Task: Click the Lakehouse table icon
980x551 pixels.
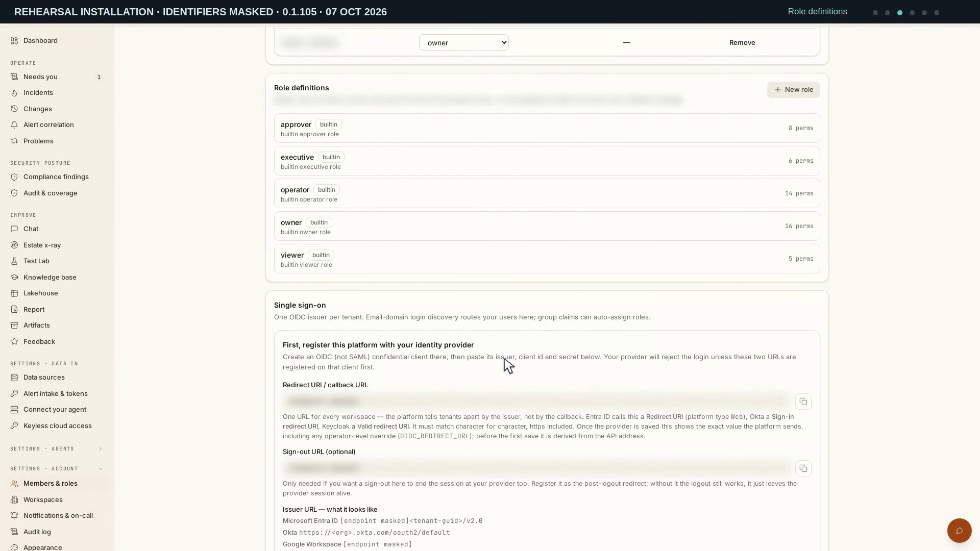Action: [14, 293]
